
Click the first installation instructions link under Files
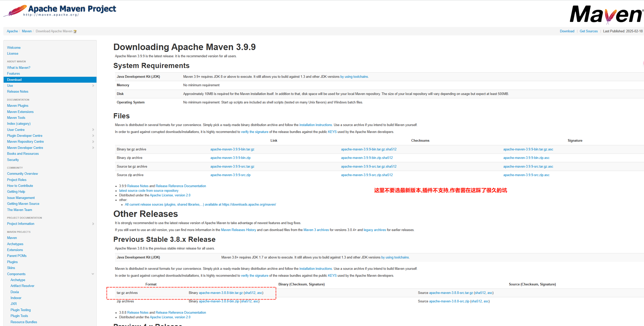[316, 125]
